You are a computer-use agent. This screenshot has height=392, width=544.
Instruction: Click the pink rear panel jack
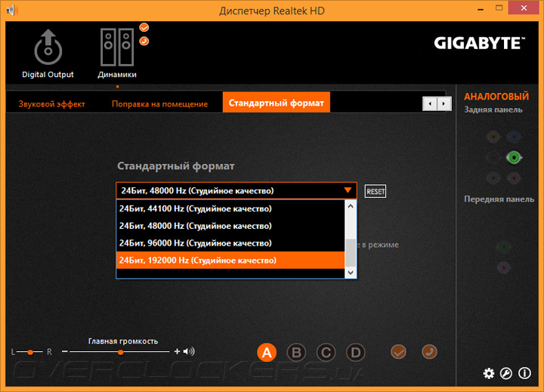514,178
